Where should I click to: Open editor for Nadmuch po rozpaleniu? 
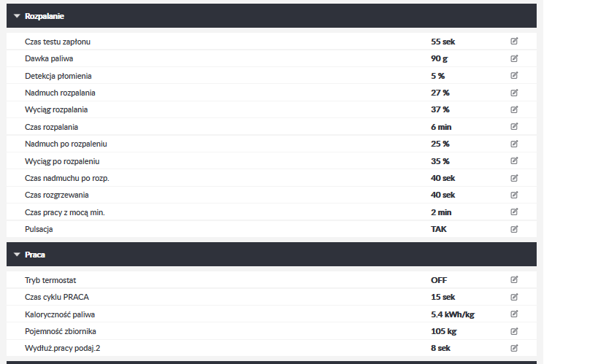point(514,144)
